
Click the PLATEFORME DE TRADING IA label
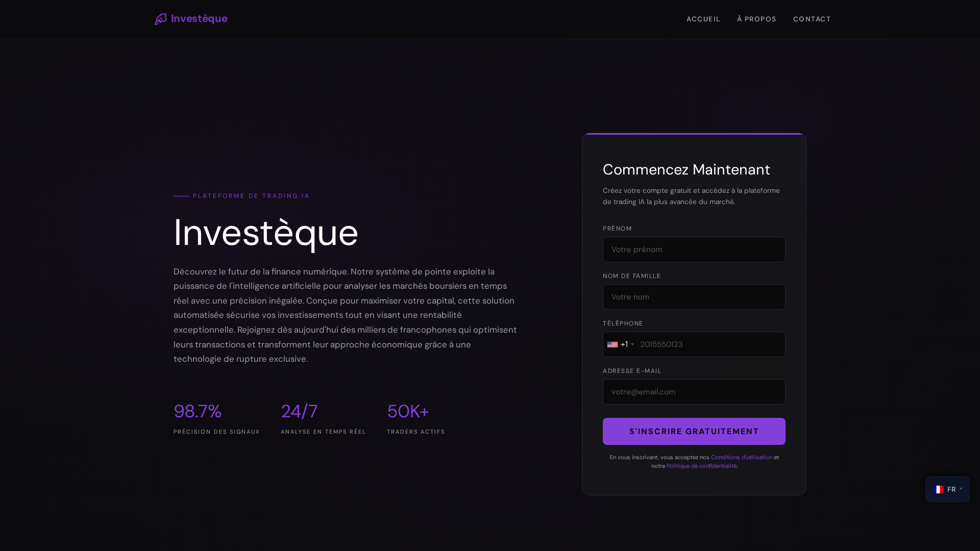click(x=251, y=196)
